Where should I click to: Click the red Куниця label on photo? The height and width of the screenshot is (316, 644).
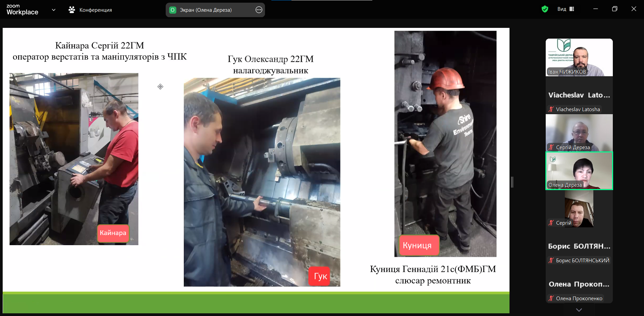[x=417, y=245]
